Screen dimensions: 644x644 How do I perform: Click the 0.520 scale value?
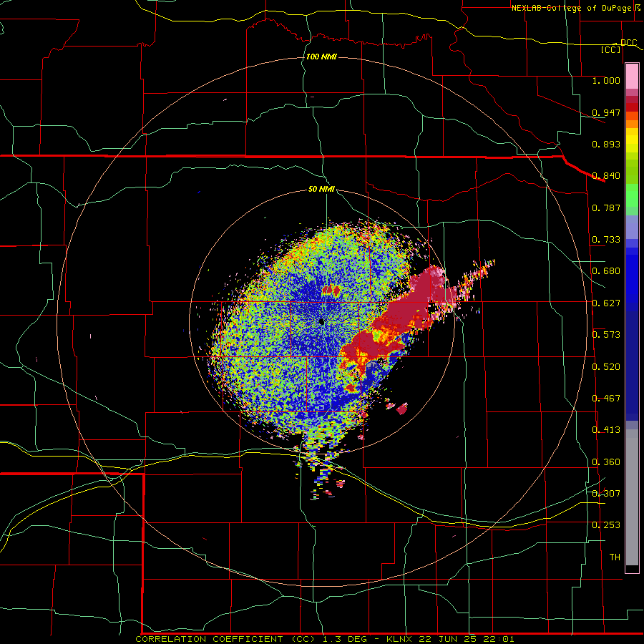coord(606,367)
